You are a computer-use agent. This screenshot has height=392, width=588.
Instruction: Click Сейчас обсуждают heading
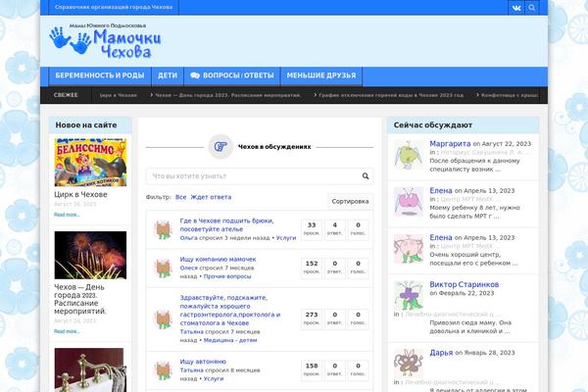433,124
